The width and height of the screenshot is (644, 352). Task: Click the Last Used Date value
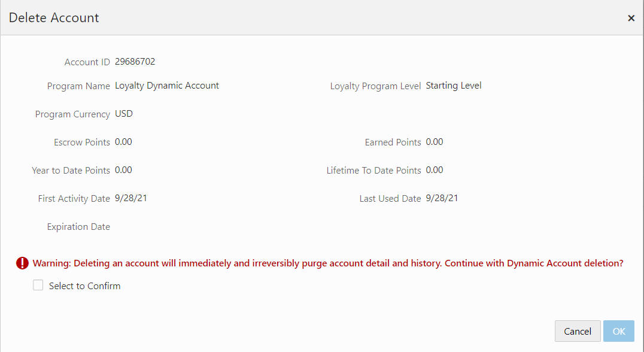click(442, 198)
